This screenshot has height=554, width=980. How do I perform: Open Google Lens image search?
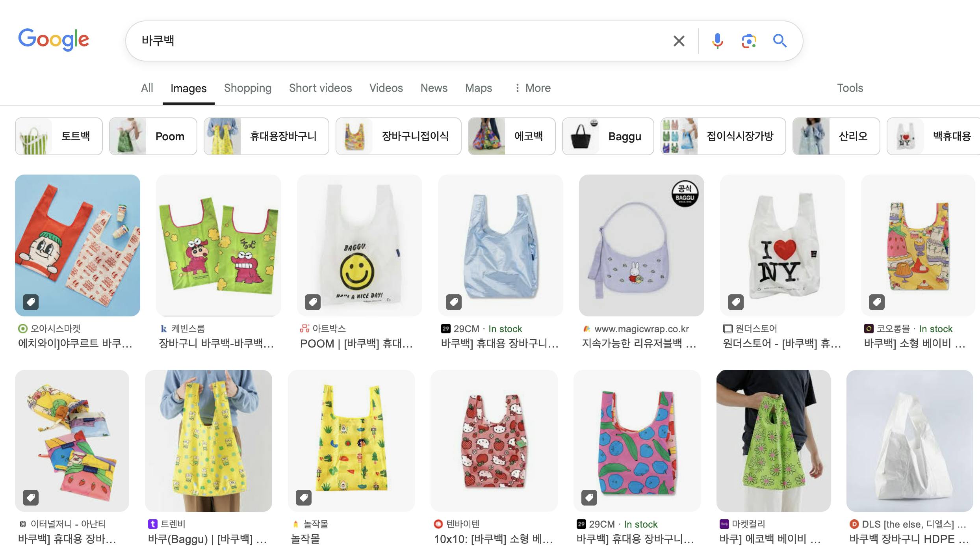748,41
